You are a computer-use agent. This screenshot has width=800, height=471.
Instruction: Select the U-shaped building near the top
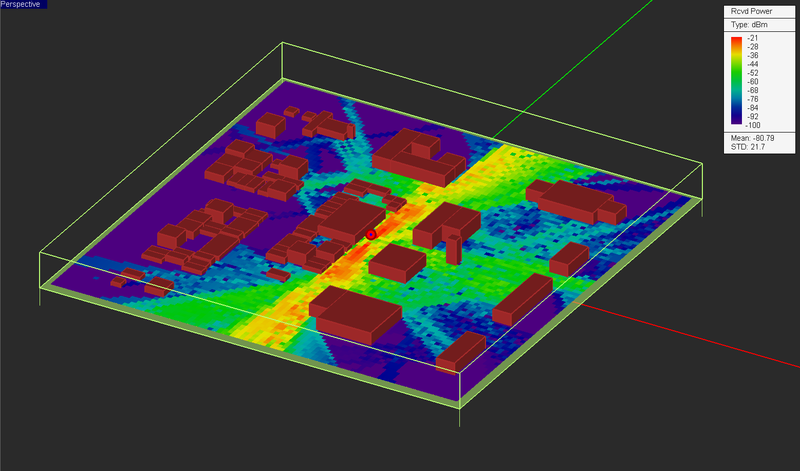pos(418,157)
